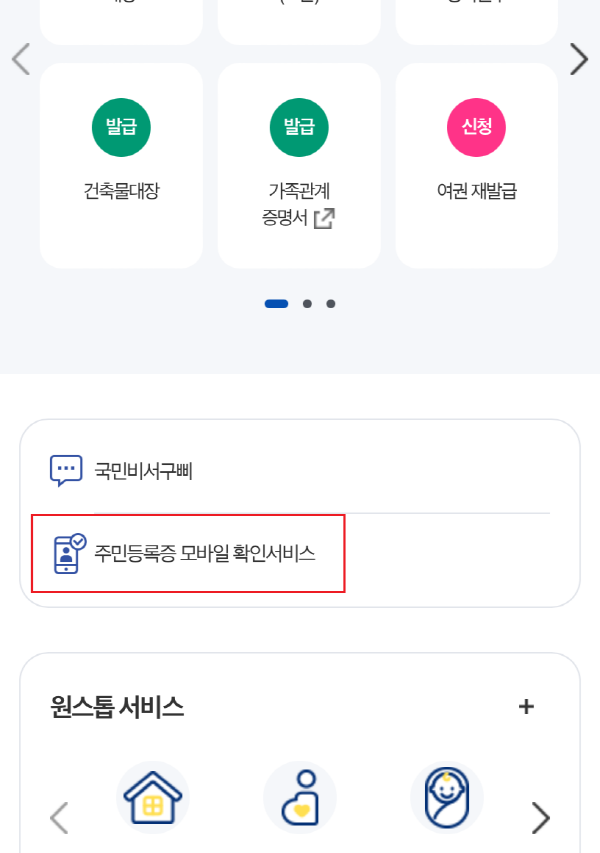The image size is (600, 853).
Task: Click the right chevron of the top carousel
Action: click(x=578, y=60)
